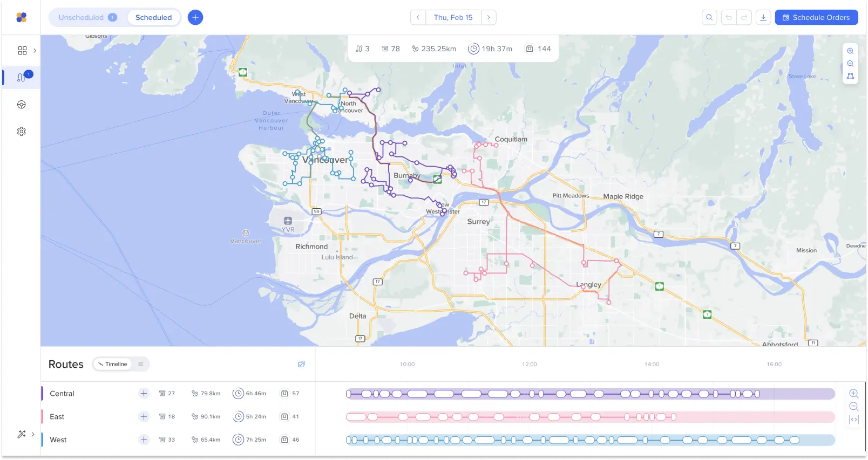Click West route 7h 25m duration

[x=249, y=440]
